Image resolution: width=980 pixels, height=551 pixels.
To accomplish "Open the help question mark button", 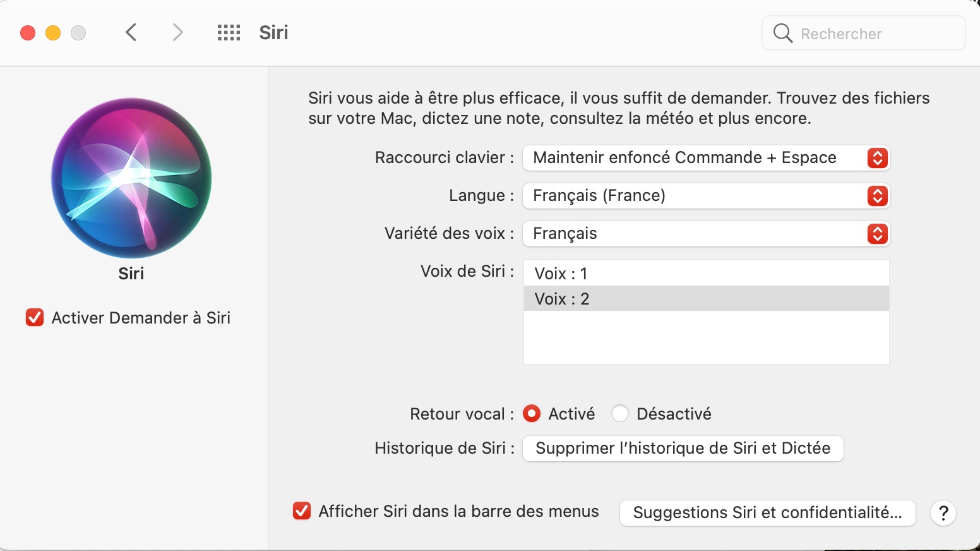I will point(943,513).
